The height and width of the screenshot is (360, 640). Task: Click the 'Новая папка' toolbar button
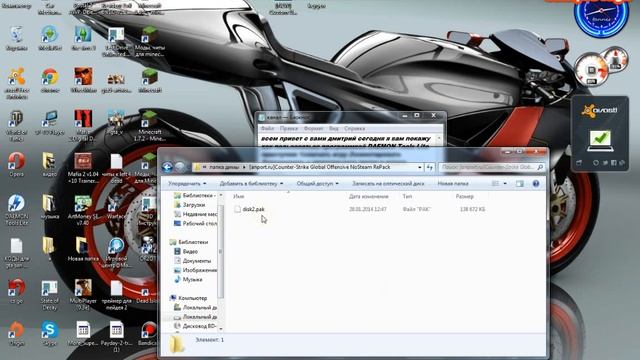[x=453, y=184]
